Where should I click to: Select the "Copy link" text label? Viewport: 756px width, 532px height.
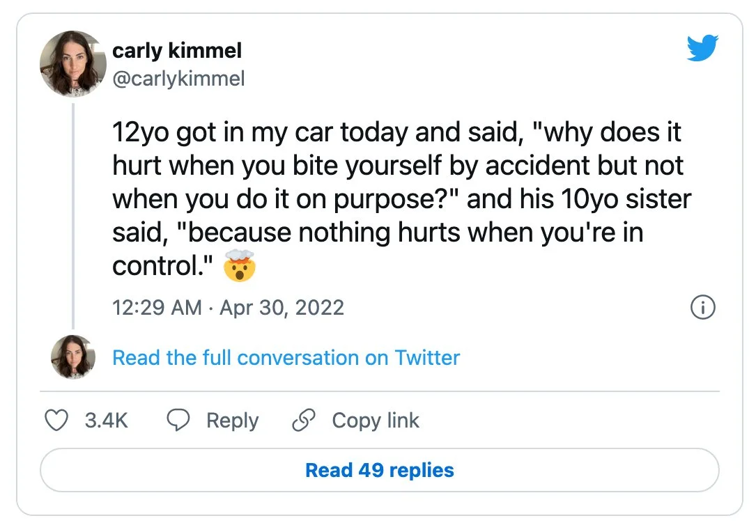[x=376, y=421]
